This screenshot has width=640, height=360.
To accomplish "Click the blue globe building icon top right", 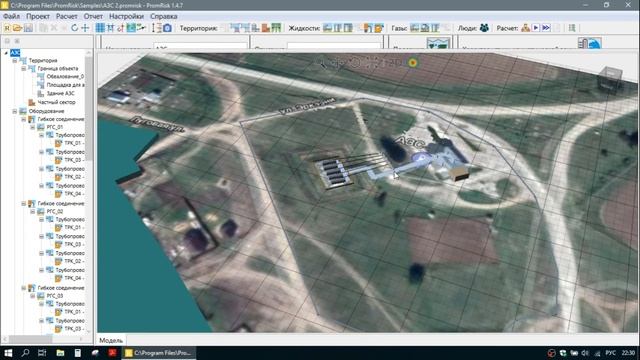I will pos(589,43).
